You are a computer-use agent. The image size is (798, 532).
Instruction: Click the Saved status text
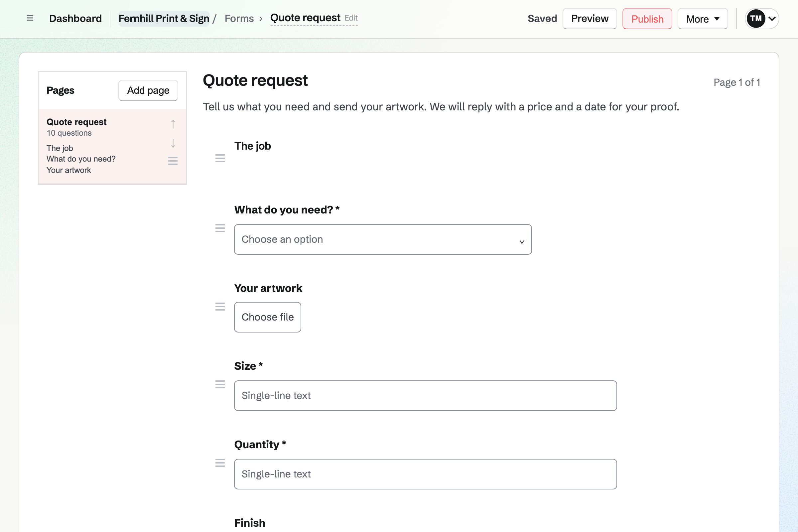pos(542,18)
